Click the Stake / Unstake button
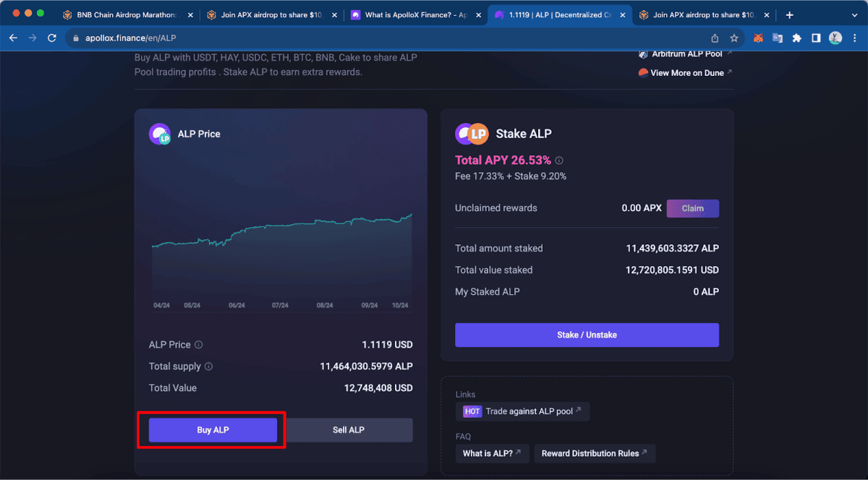The height and width of the screenshot is (480, 868). click(587, 335)
